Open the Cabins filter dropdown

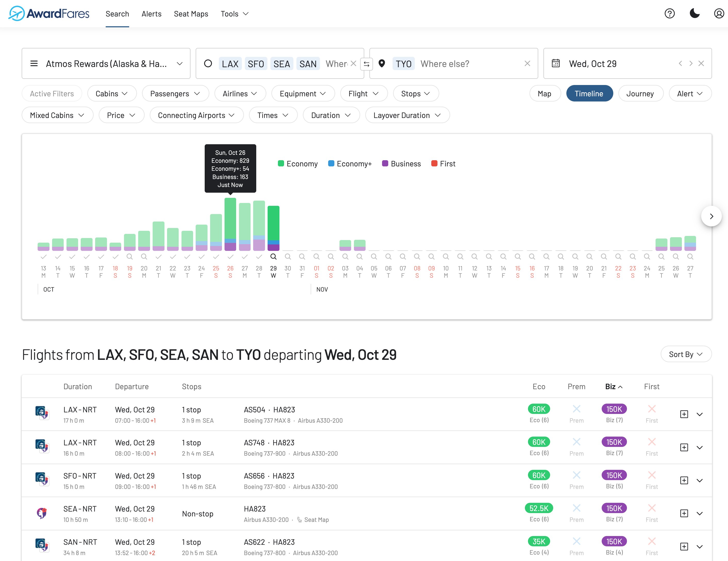112,93
